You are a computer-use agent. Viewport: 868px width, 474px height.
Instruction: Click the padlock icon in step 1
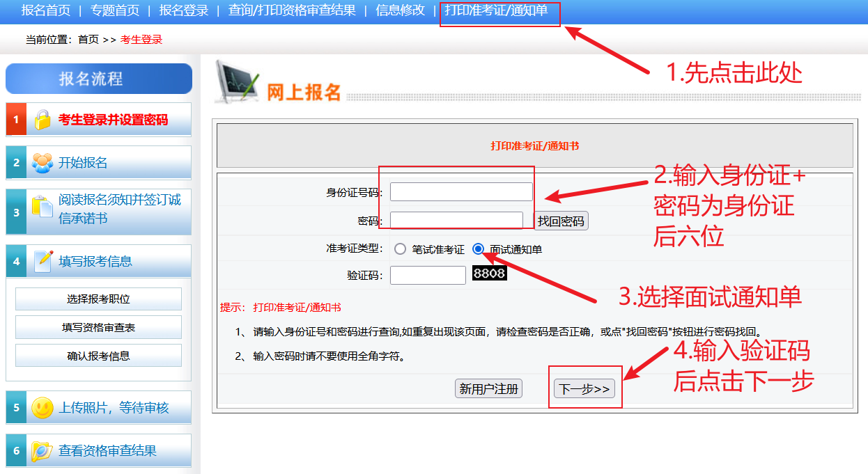point(42,119)
